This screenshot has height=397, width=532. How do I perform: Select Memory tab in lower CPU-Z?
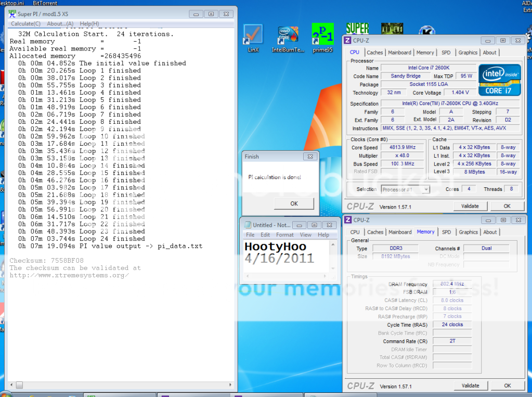pos(425,232)
